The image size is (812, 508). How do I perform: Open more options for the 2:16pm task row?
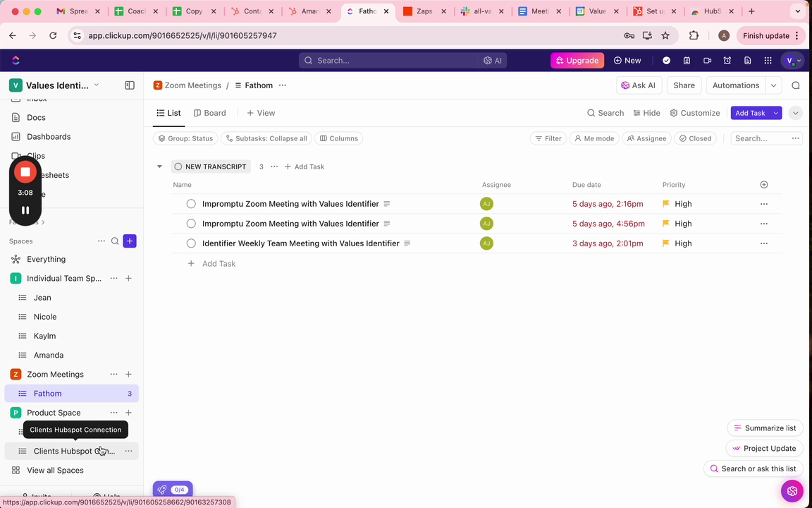764,204
